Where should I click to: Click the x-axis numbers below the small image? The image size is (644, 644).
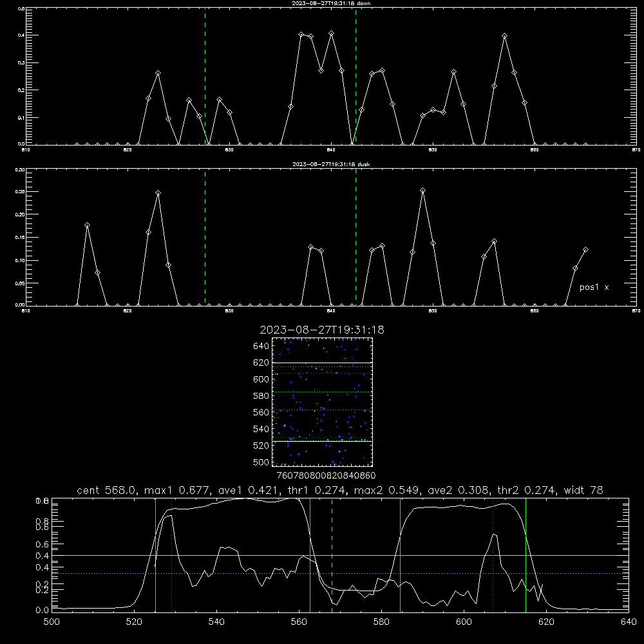pyautogui.click(x=326, y=475)
